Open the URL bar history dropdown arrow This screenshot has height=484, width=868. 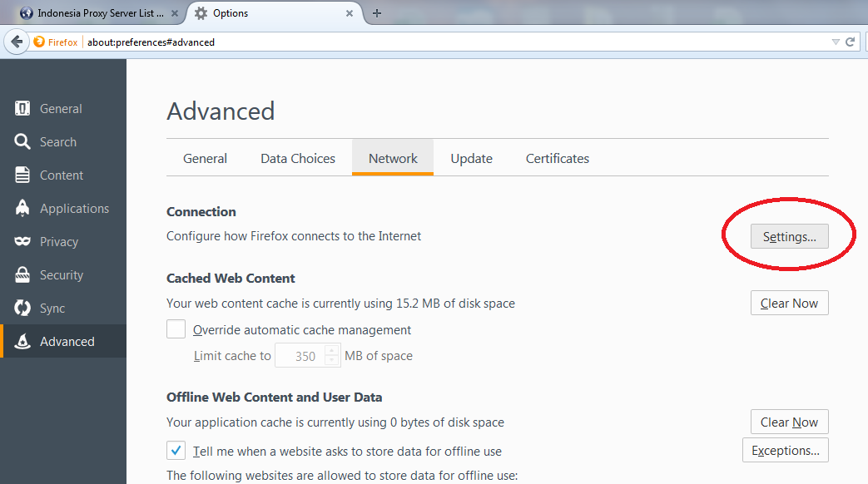[x=836, y=42]
